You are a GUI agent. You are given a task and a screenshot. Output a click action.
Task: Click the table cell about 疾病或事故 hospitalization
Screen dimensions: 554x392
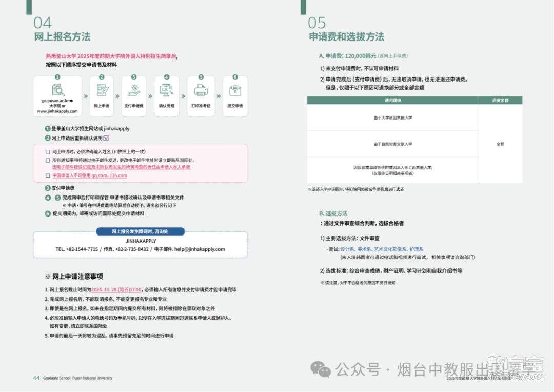coord(393,170)
